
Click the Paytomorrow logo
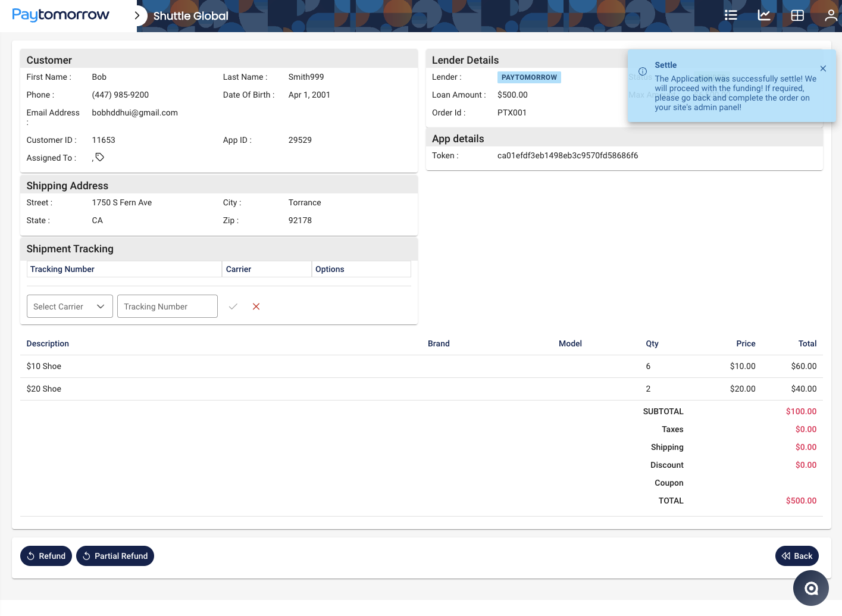tap(61, 15)
